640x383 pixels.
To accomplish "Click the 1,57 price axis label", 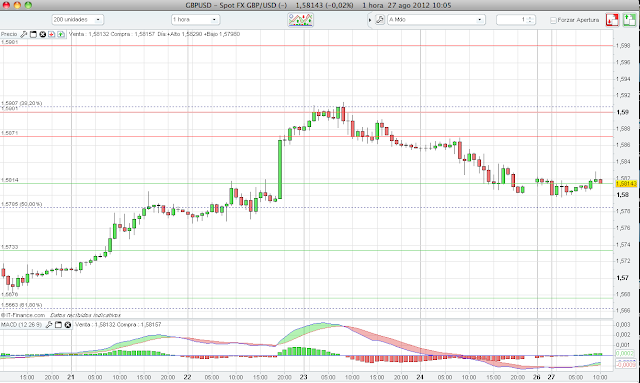I will coord(623,278).
